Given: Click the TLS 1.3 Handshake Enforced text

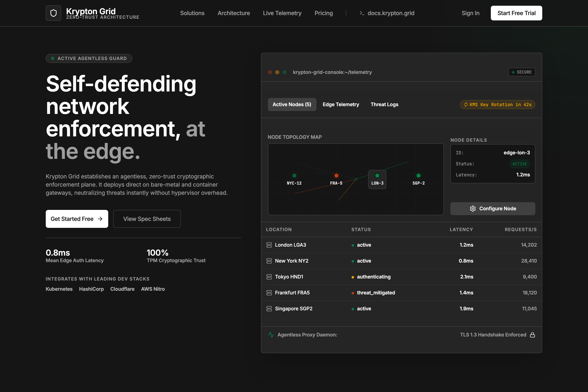Looking at the screenshot, I should point(493,335).
